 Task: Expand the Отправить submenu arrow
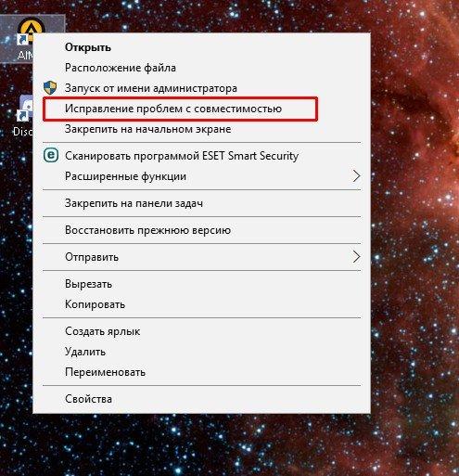click(357, 257)
